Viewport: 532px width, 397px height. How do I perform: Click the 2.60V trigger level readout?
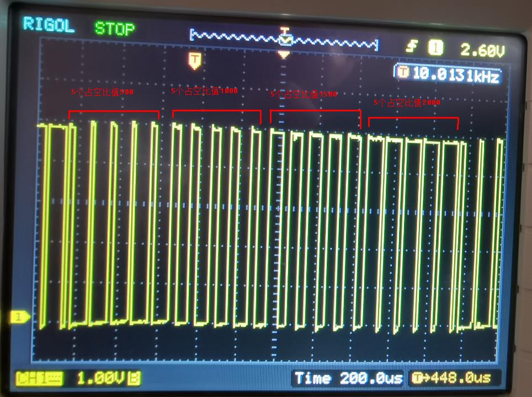click(x=482, y=50)
